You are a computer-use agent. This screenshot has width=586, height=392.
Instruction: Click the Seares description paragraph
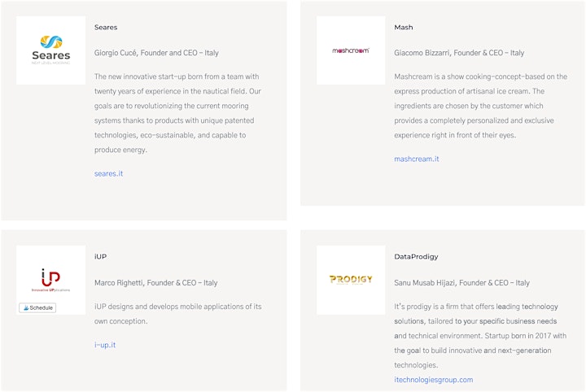click(178, 113)
